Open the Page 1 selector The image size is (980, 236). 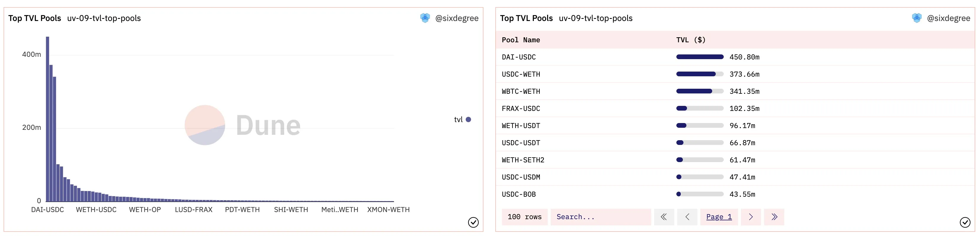click(719, 217)
